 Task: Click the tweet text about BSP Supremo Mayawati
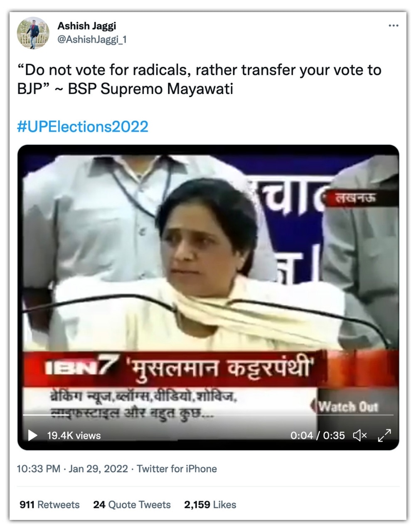(199, 79)
